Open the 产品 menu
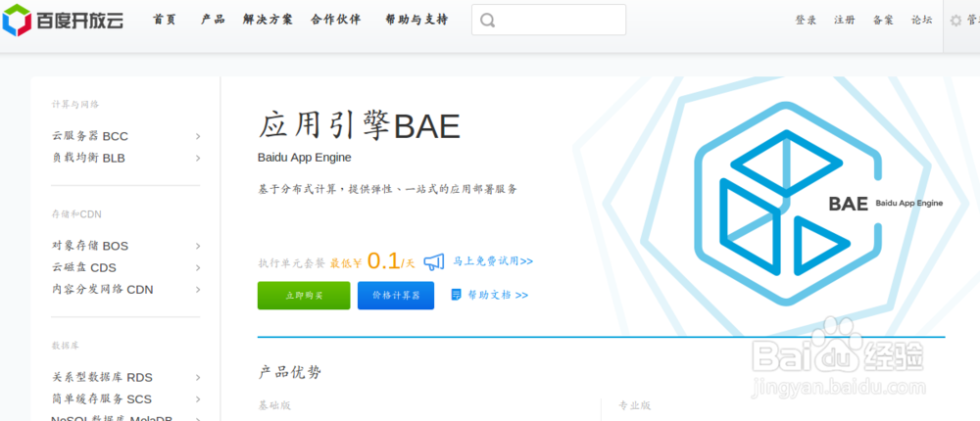The image size is (980, 421). (x=213, y=20)
